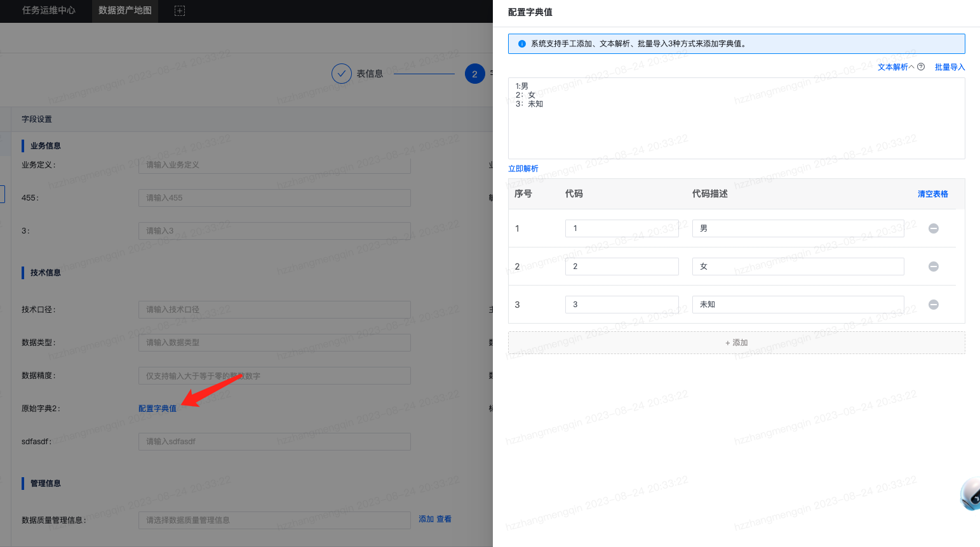Focus the 数据类型 input field
980x547 pixels.
click(x=274, y=343)
